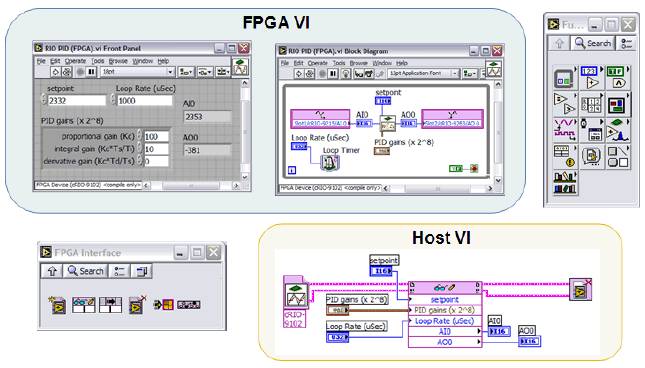Toggle Highlight Execution lightbulb in Block Diagram
Viewport: 645px width, 368px height.
[x=346, y=74]
